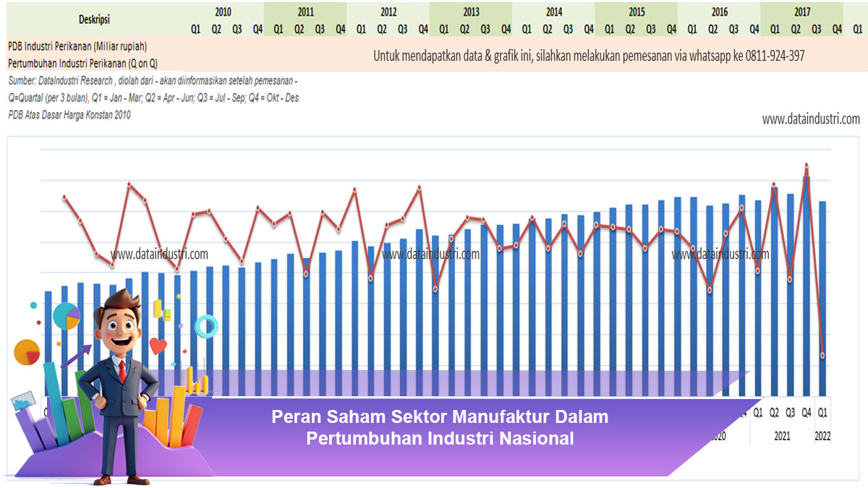Click the lowest red data point at Q1 2022

pyautogui.click(x=822, y=355)
